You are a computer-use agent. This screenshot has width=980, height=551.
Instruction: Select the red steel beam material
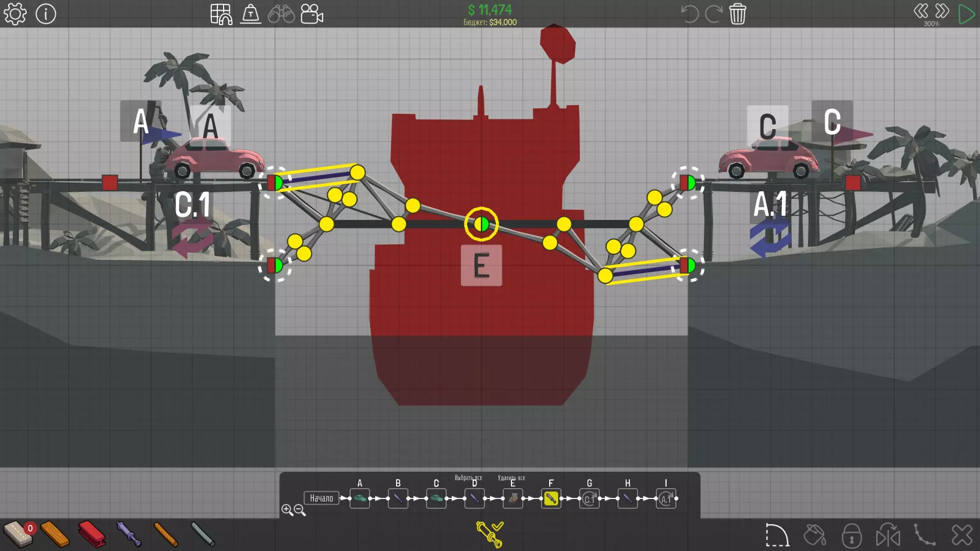point(92,534)
